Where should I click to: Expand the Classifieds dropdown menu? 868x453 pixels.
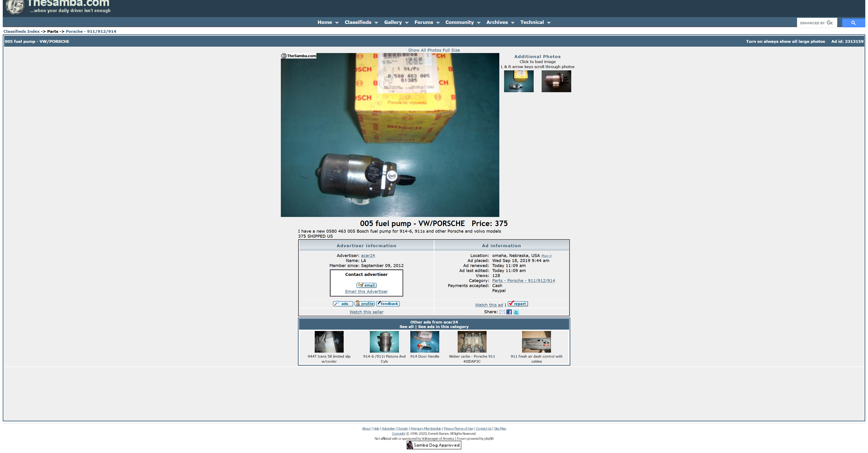(x=376, y=23)
